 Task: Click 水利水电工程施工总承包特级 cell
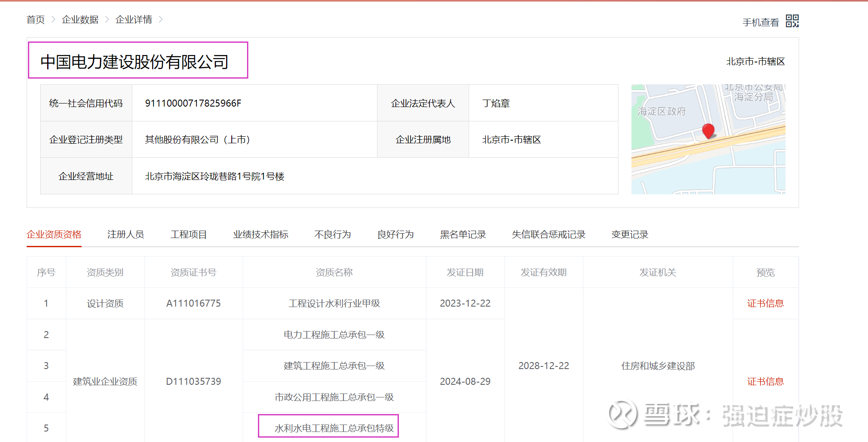click(334, 428)
